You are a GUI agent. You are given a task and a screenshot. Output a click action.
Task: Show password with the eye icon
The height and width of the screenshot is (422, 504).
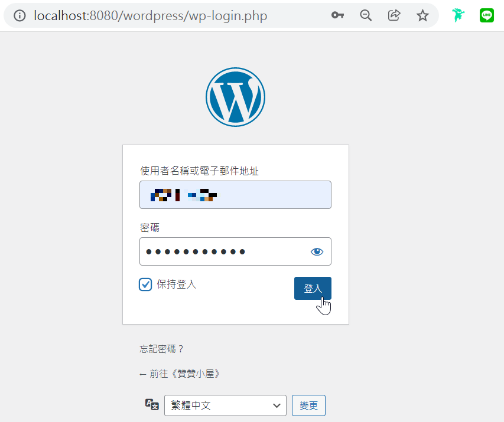[x=317, y=252]
